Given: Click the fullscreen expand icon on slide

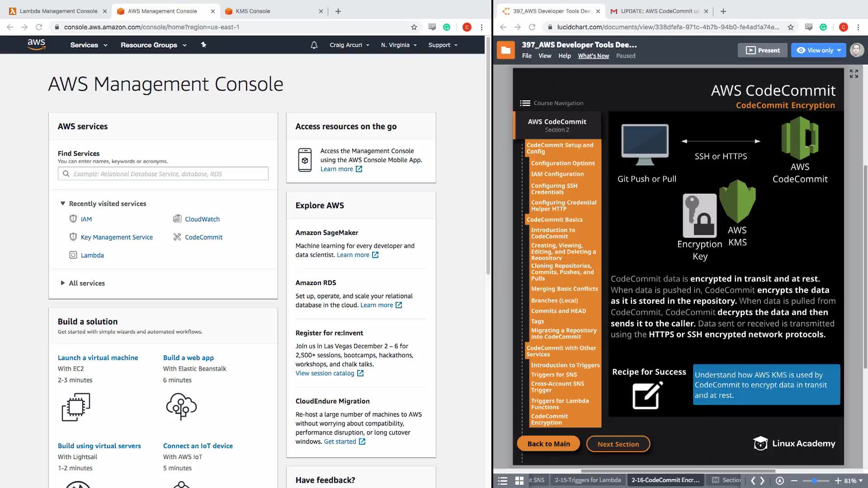Looking at the screenshot, I should pyautogui.click(x=854, y=74).
